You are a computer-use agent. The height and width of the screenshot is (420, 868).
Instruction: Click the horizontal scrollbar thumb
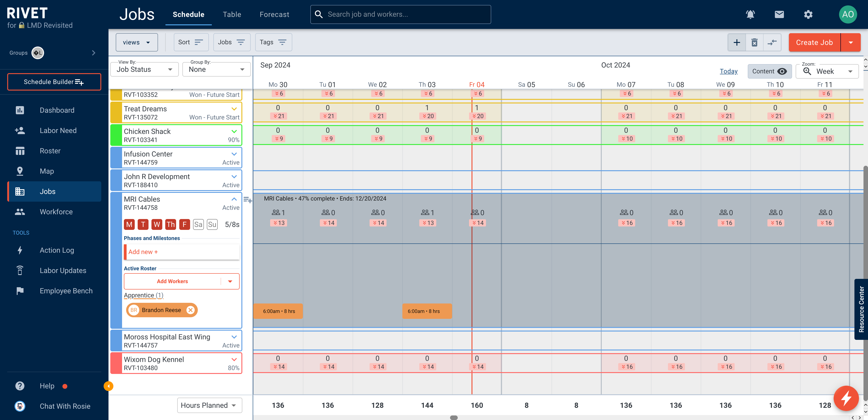click(x=453, y=418)
